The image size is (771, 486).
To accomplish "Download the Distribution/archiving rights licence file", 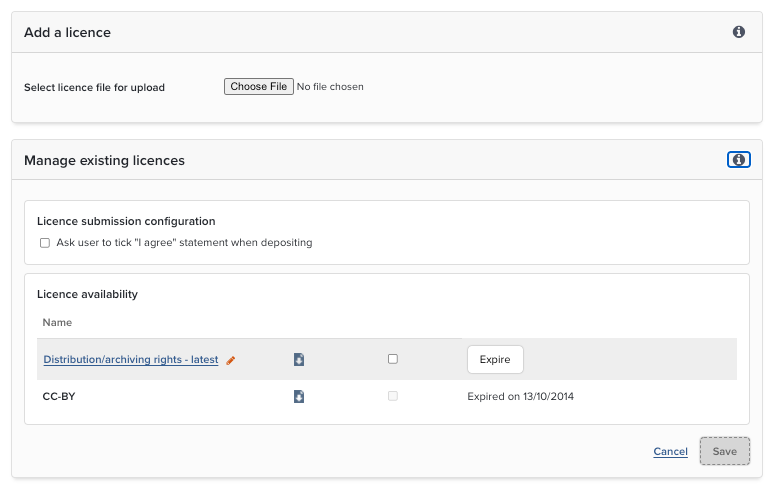I will [x=299, y=359].
